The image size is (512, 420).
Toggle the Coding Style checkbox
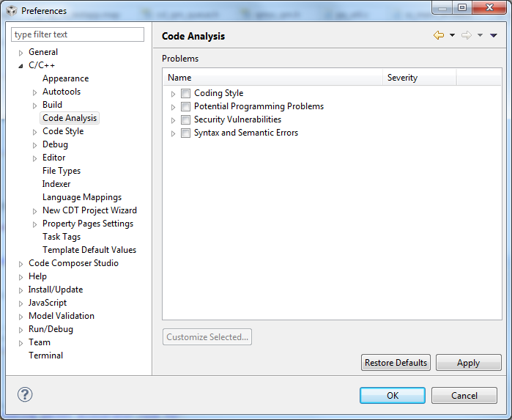coord(186,93)
